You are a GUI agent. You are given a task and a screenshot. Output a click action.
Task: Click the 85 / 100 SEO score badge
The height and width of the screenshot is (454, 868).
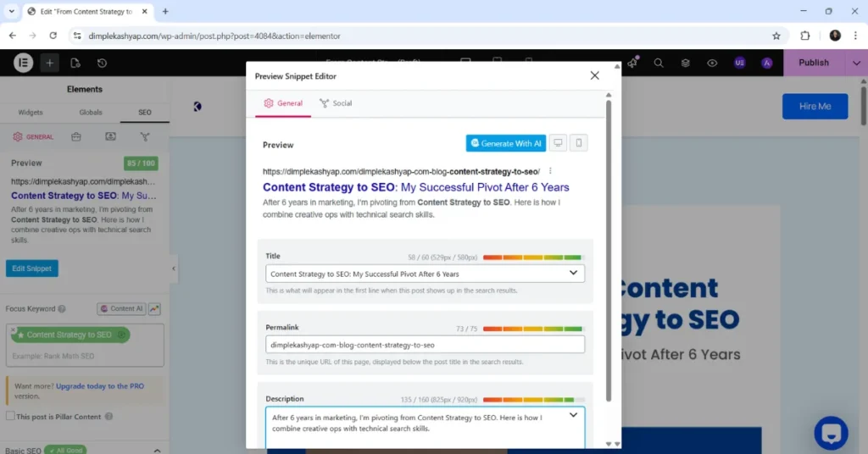[142, 163]
